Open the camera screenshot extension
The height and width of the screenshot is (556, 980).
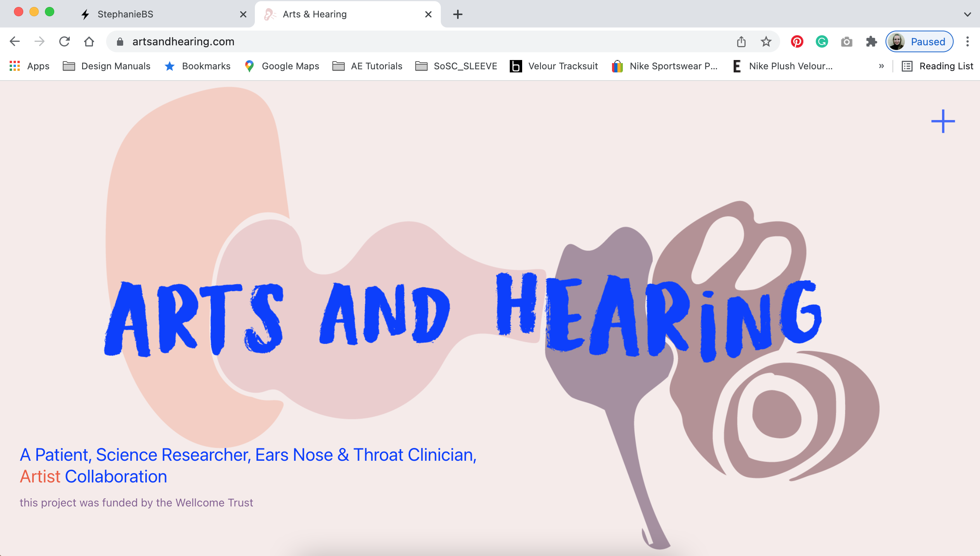point(846,41)
